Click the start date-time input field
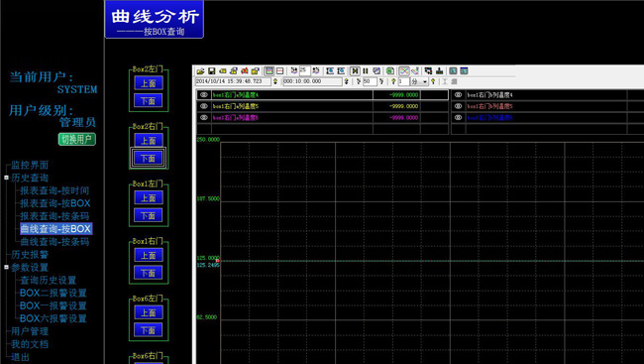Screen dimensions: 644x364 (x=233, y=81)
